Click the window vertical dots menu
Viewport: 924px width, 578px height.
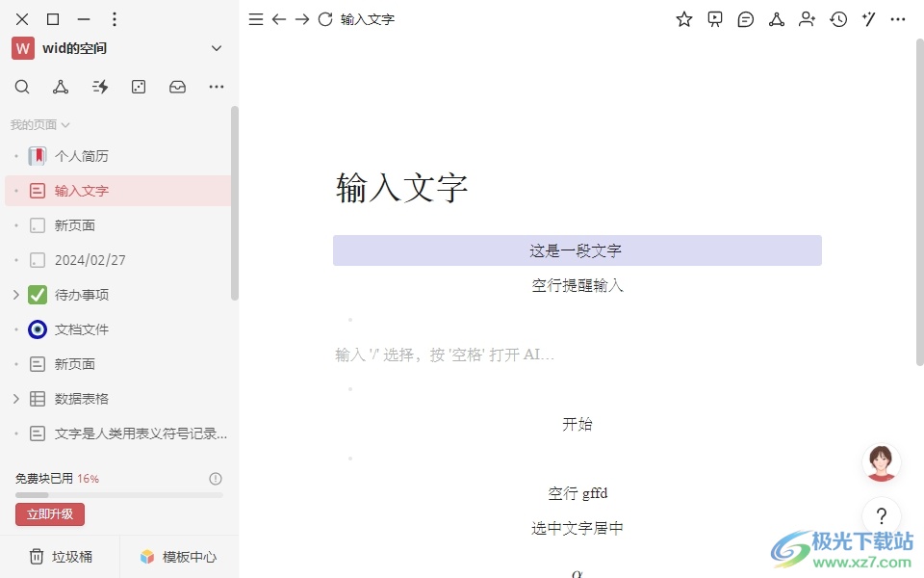[x=115, y=19]
